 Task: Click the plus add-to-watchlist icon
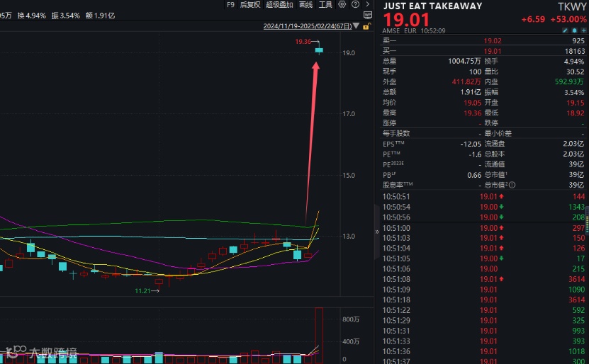(x=583, y=30)
